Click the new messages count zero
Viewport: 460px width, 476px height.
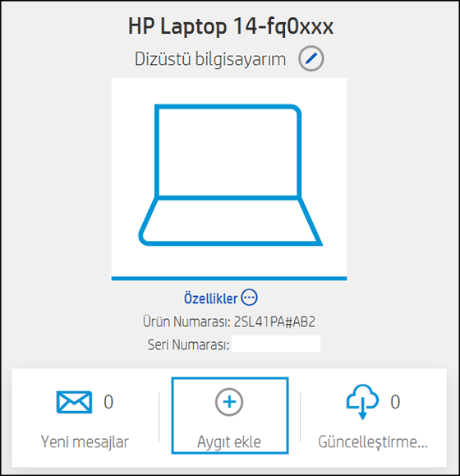pos(108,402)
